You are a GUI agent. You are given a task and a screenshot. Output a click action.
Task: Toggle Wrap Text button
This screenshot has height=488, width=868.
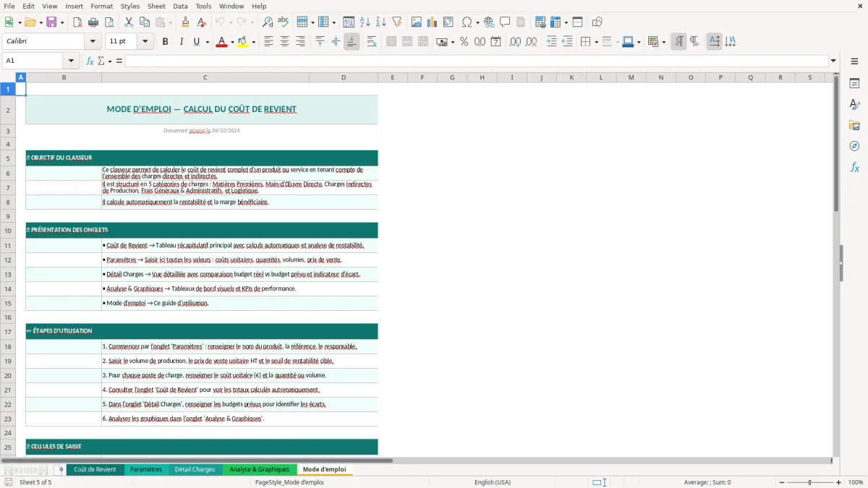coord(372,42)
